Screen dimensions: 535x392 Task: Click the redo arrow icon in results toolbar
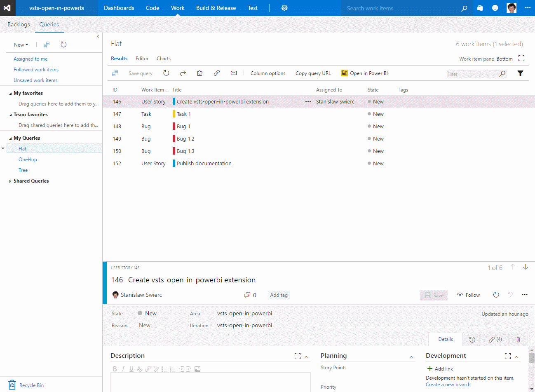coord(183,73)
